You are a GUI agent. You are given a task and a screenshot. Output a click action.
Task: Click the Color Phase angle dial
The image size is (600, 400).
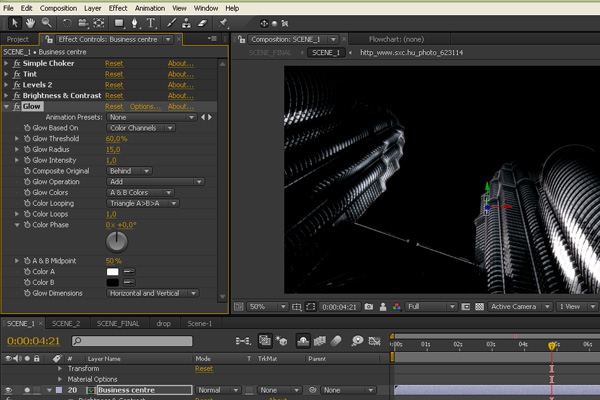[117, 242]
